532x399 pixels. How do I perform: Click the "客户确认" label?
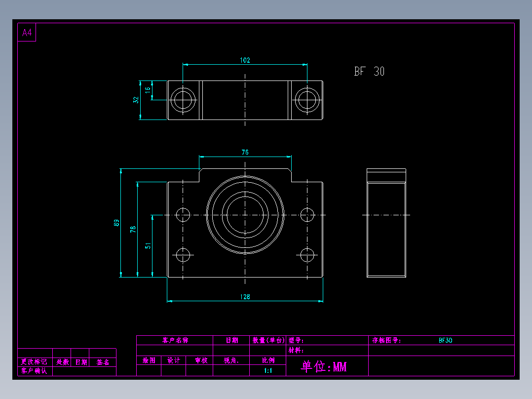coord(34,371)
